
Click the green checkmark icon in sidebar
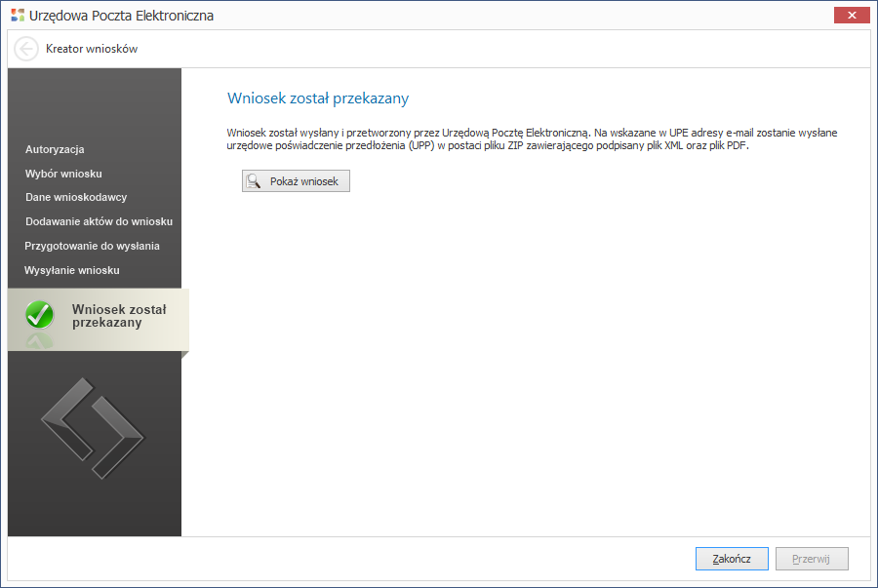pos(39,314)
